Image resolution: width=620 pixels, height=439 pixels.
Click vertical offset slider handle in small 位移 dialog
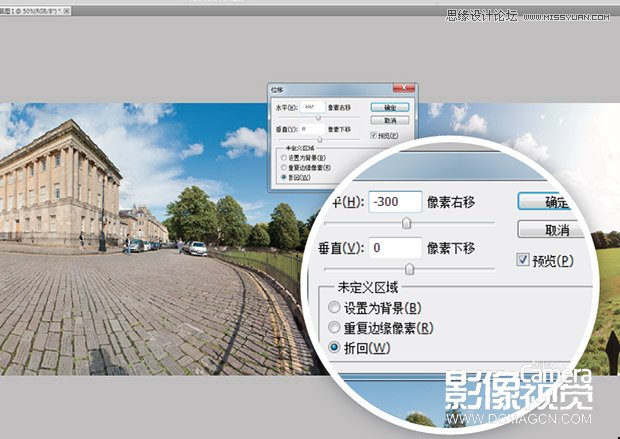click(320, 140)
